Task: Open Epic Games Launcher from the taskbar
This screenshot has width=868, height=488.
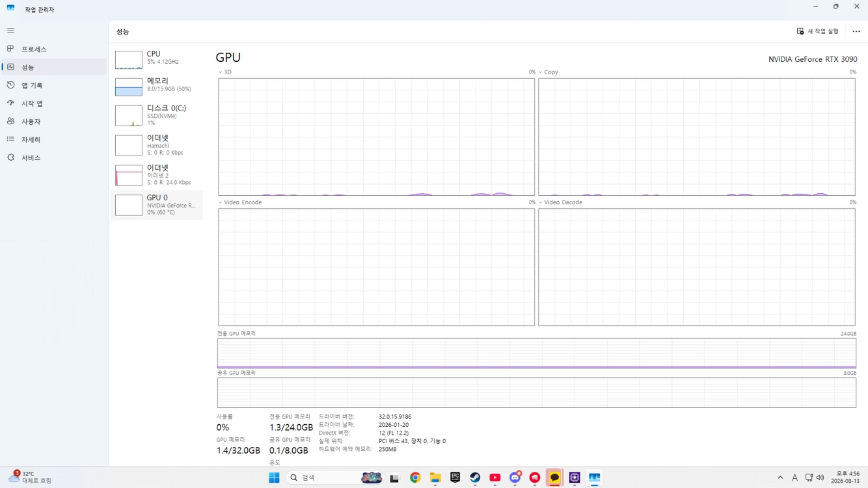Action: (455, 478)
